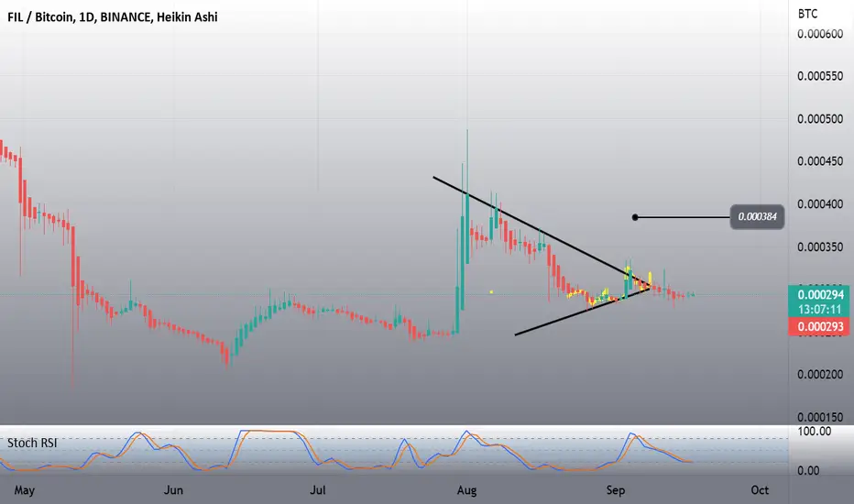
Task: Click the Oct label on time axis
Action: click(760, 490)
